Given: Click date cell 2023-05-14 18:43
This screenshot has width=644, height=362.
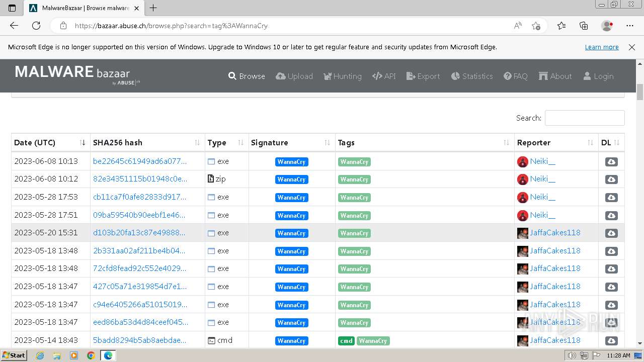Looking at the screenshot, I should tap(46, 340).
